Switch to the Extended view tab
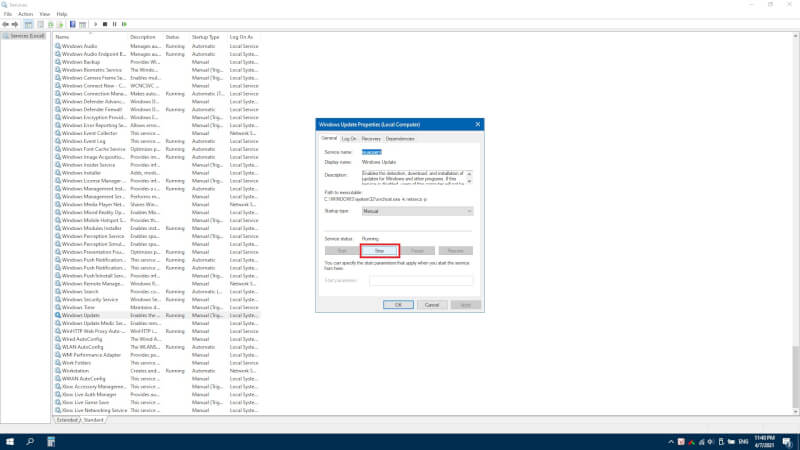This screenshot has height=450, width=800. click(67, 420)
